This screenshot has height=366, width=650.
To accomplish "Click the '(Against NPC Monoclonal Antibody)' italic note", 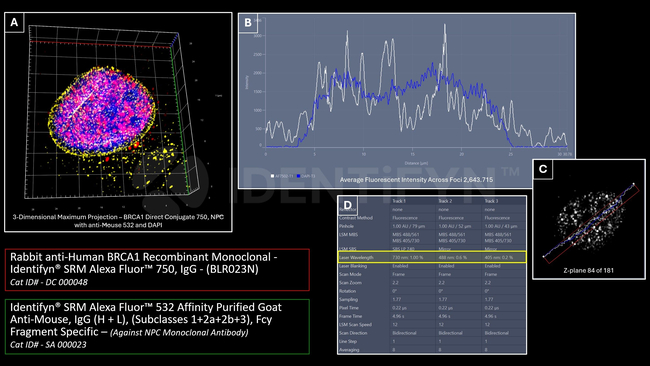I will point(179,332).
